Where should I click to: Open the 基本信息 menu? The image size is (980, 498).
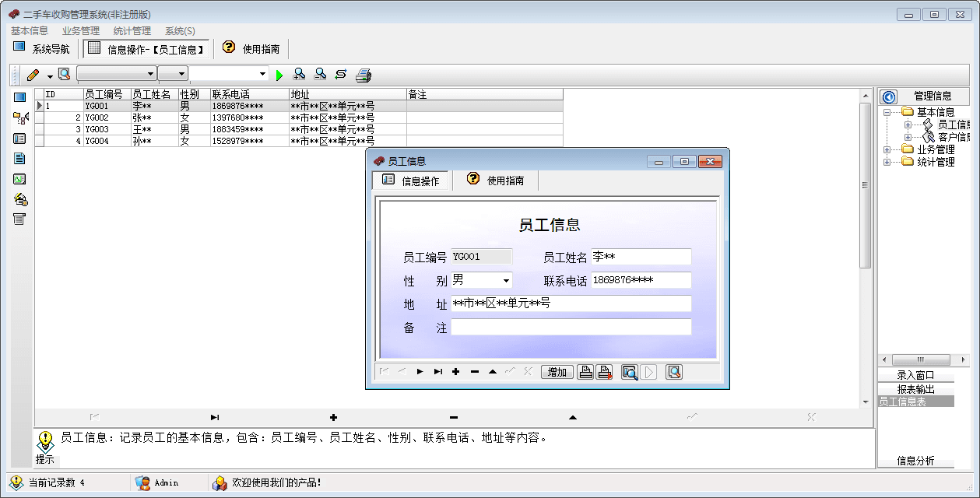30,31
